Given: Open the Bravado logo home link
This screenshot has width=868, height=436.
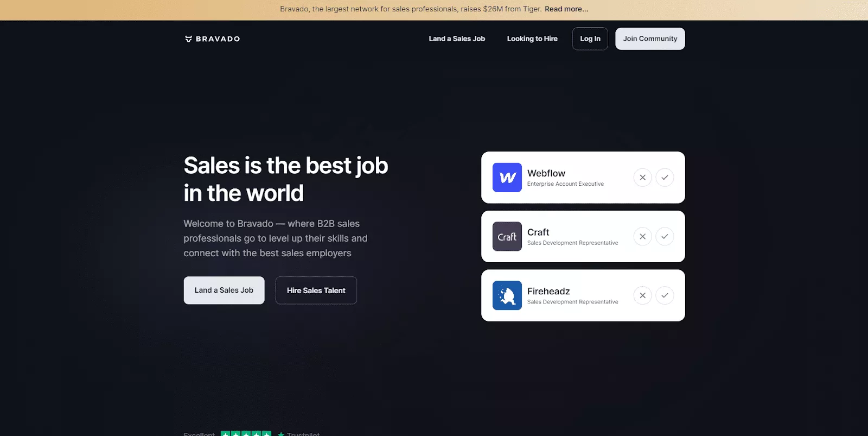Looking at the screenshot, I should click(212, 39).
